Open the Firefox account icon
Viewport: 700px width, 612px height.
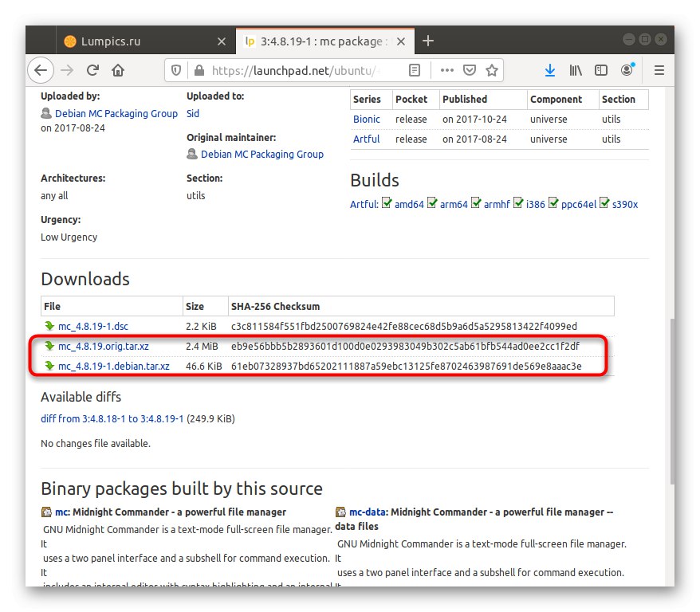(627, 70)
